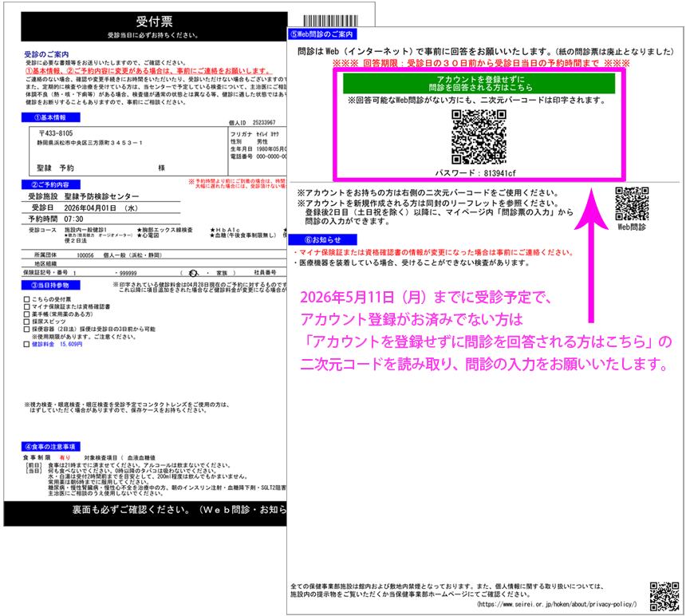This screenshot has width=686, height=616.
Task: Open the seirei.or.jp privacy-policy URL
Action: tap(557, 604)
